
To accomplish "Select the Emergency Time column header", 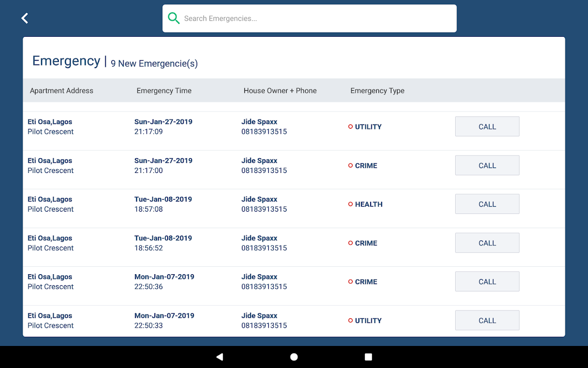I will coord(164,91).
